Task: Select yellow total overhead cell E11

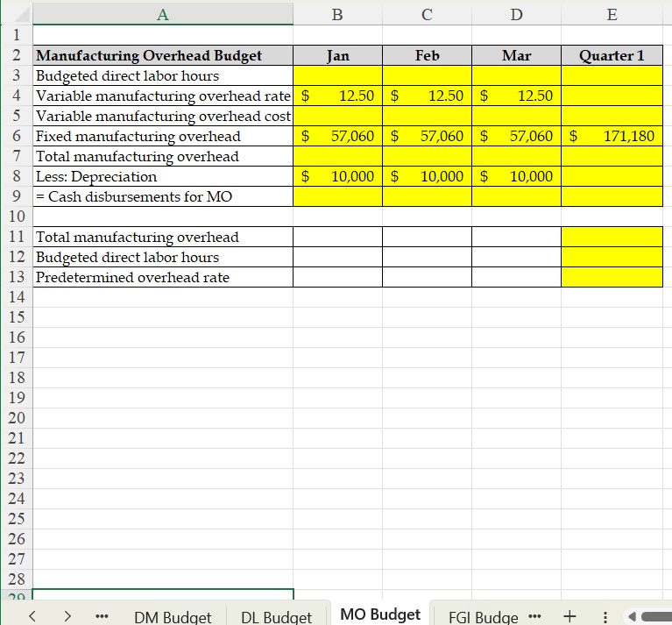Action: pos(612,237)
